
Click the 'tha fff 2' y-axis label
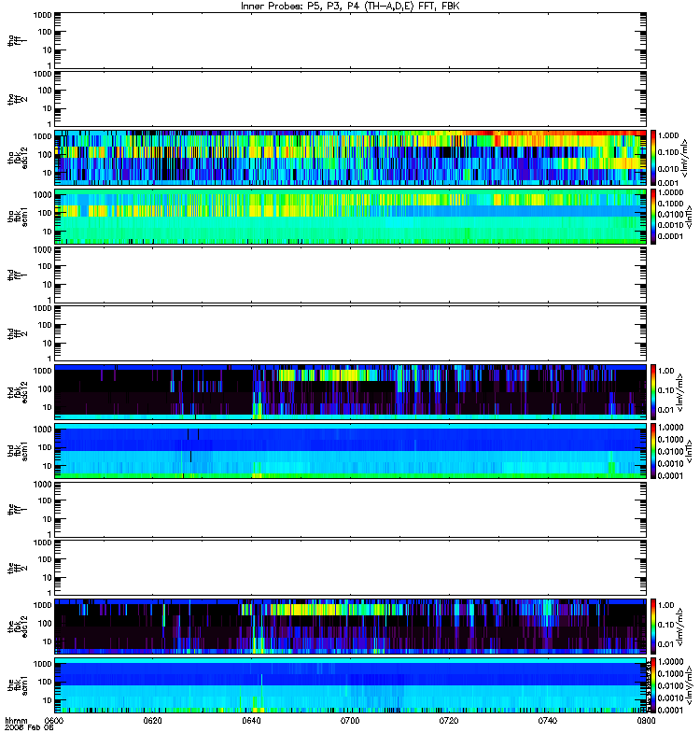[18, 99]
